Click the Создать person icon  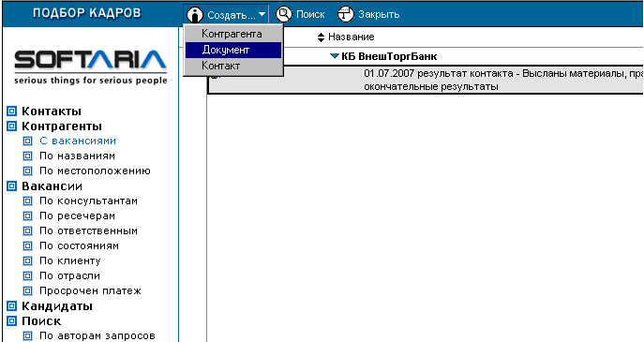pos(195,15)
